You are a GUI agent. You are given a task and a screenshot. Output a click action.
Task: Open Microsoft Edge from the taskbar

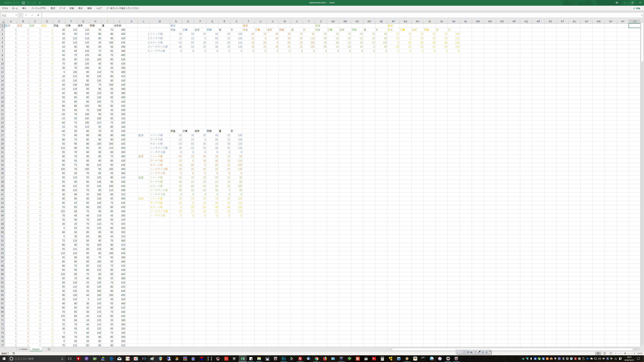(111, 358)
